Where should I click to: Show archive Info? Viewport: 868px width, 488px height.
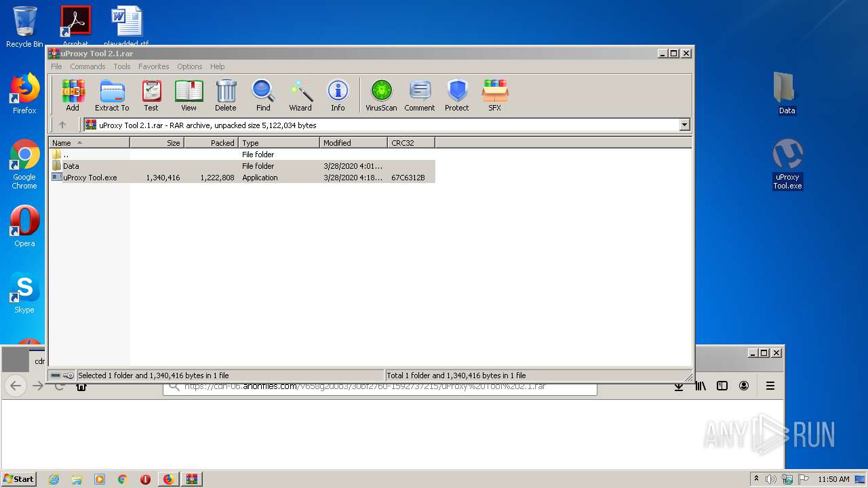point(338,95)
